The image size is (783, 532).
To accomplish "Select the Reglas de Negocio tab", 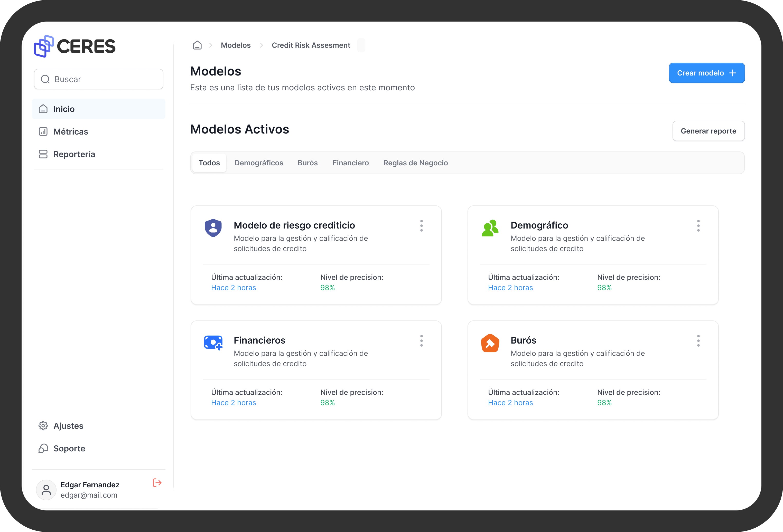I will (x=415, y=163).
